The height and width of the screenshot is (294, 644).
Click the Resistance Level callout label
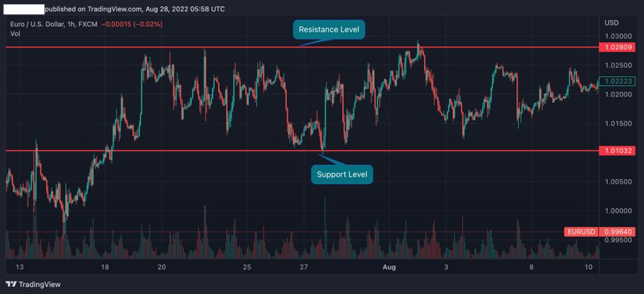pyautogui.click(x=329, y=30)
